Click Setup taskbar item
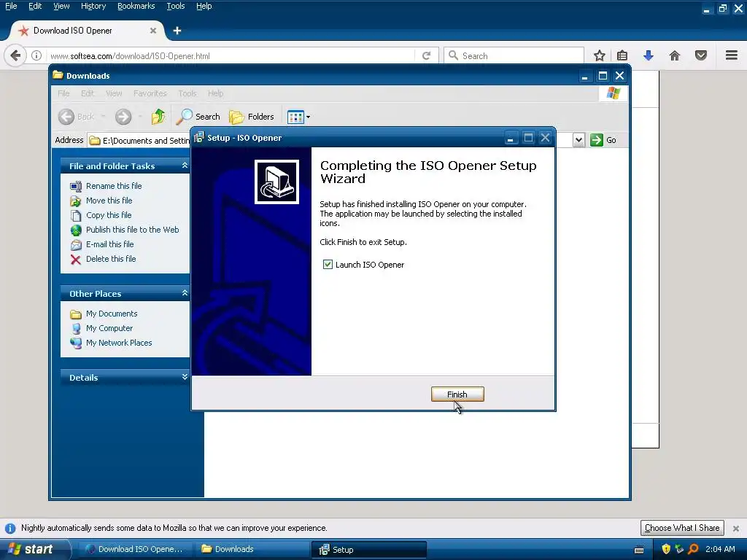The width and height of the screenshot is (747, 560). (x=368, y=550)
